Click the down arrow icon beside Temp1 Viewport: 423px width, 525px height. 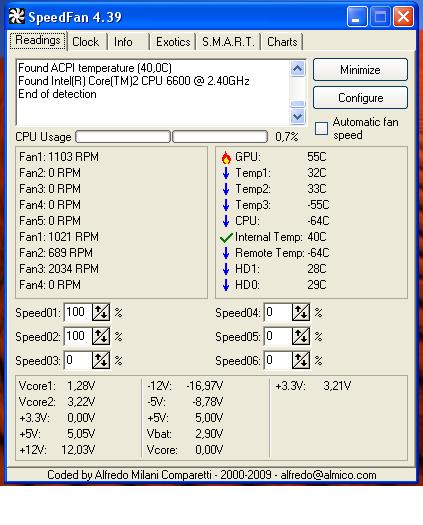(x=226, y=173)
